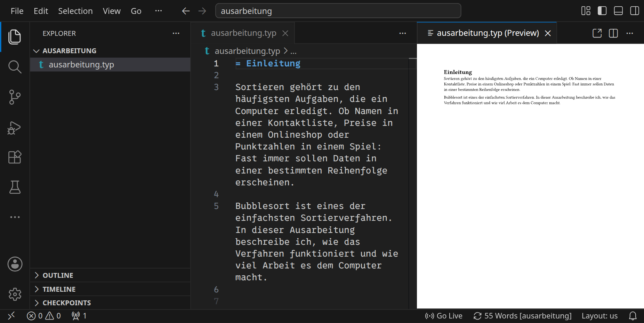Viewport: 644px width, 323px height.
Task: Open the Run and Debug view
Action: pos(15,128)
